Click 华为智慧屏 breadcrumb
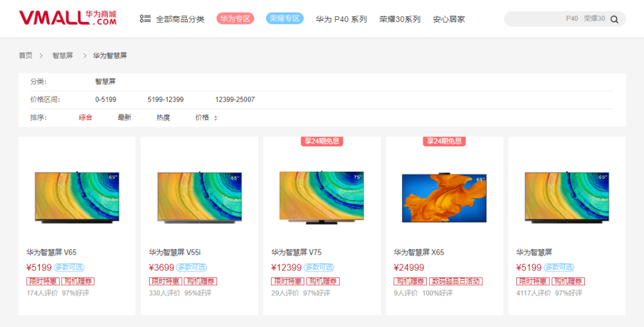Screen dimensions: 644x327 pos(110,55)
